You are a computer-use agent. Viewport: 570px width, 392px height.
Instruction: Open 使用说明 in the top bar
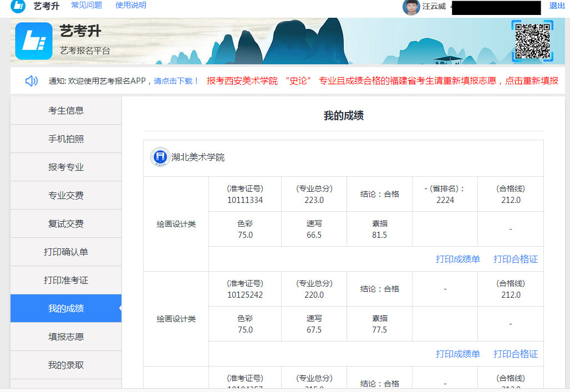coord(131,5)
